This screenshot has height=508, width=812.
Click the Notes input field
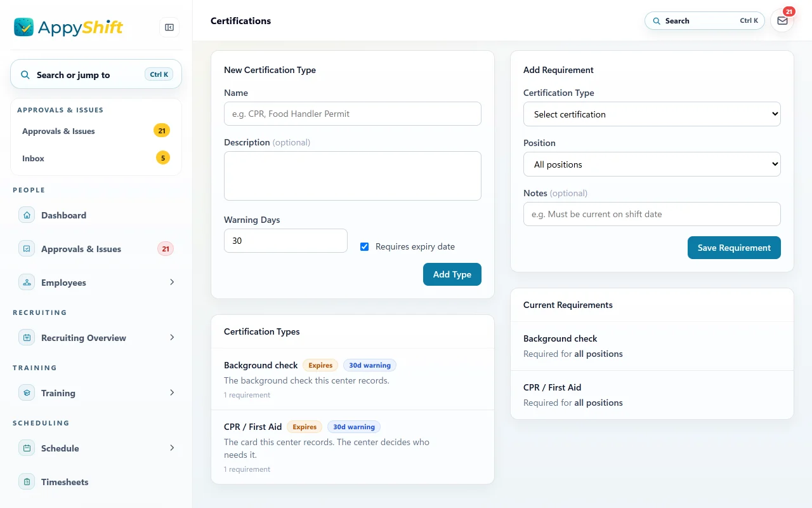(652, 214)
